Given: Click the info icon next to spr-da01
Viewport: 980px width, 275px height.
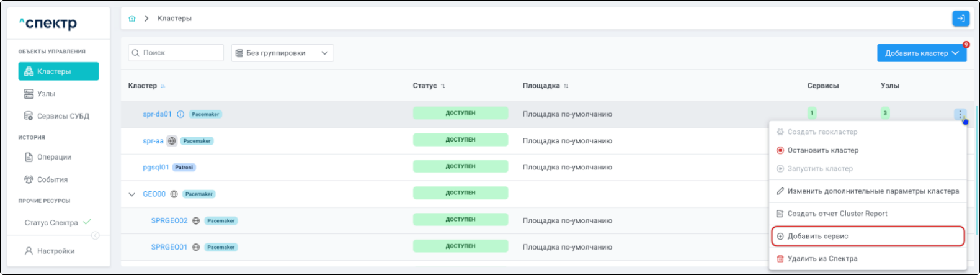Looking at the screenshot, I should pos(180,114).
